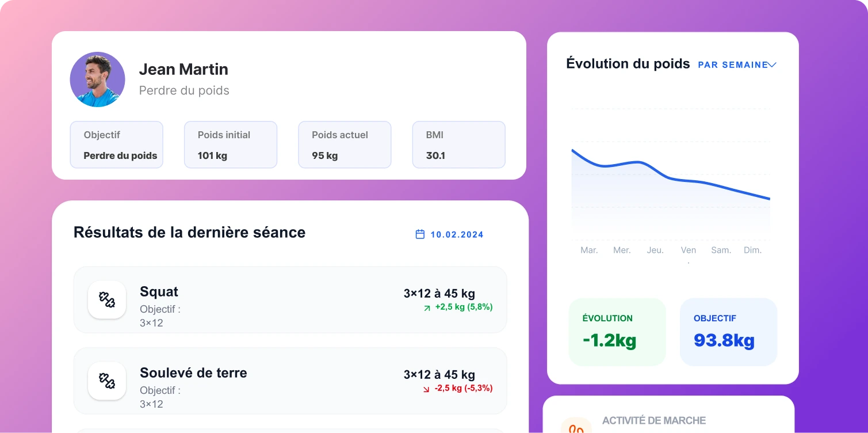Click the Résultats de la dernière séance heading
868x433 pixels.
tap(190, 232)
